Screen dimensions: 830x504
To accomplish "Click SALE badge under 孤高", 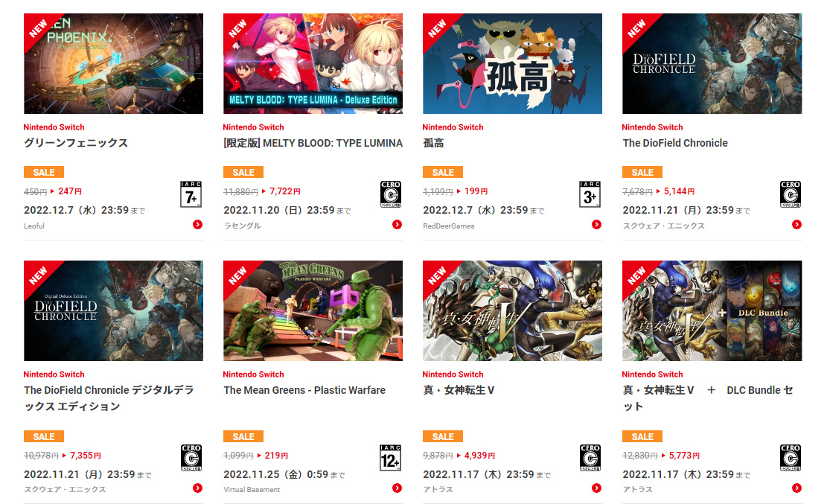I will click(442, 172).
